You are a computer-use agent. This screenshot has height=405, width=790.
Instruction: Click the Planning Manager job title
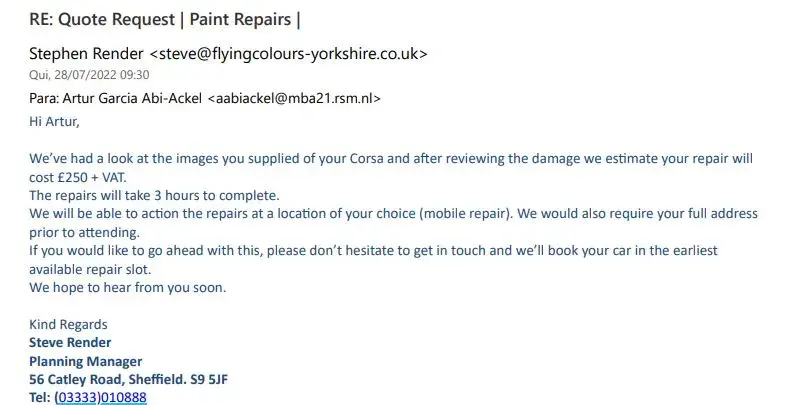point(86,361)
